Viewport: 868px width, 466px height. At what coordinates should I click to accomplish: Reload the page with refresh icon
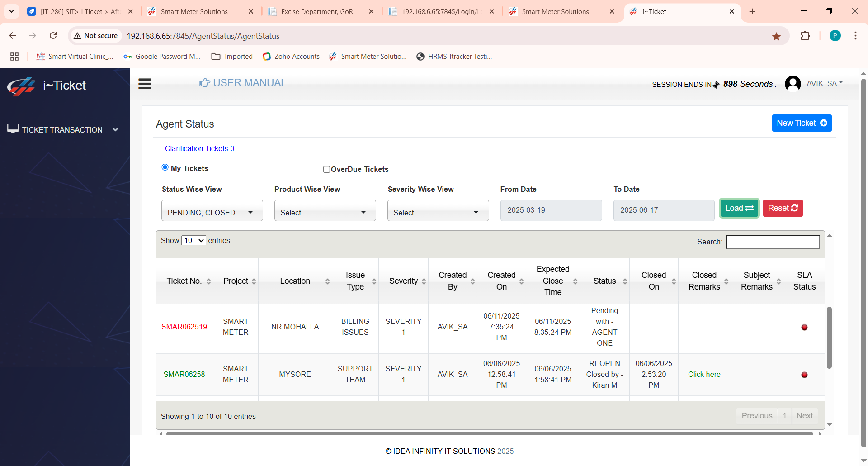(x=53, y=36)
